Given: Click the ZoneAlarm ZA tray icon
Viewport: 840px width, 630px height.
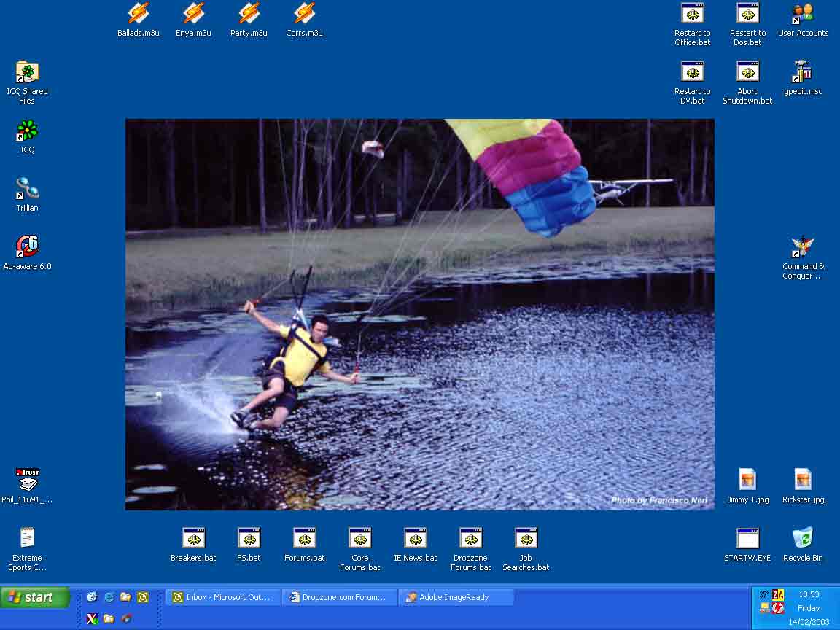Looking at the screenshot, I should click(778, 594).
